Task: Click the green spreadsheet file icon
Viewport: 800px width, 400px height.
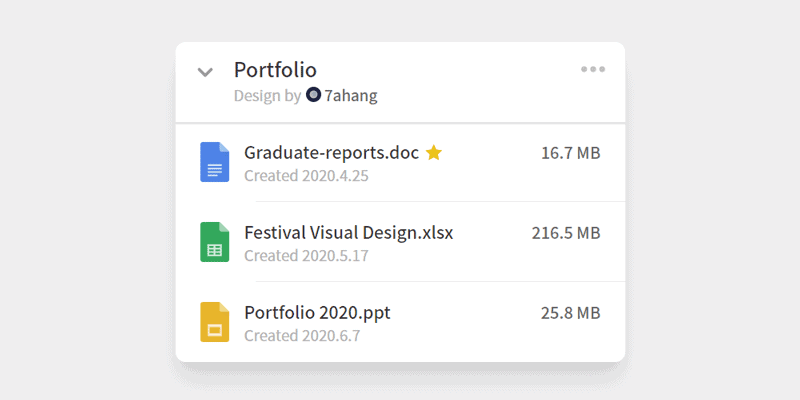Action: click(215, 242)
